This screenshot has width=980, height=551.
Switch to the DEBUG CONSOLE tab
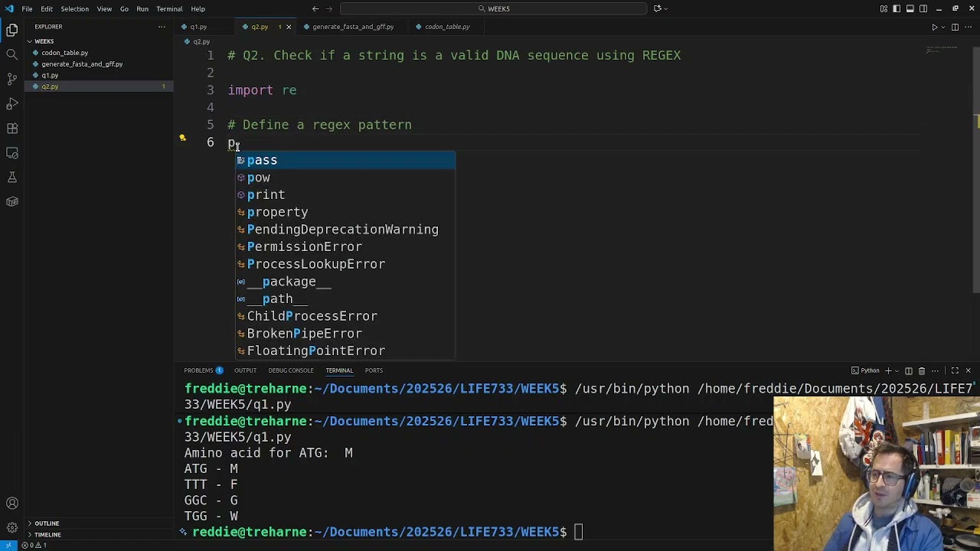(x=291, y=370)
